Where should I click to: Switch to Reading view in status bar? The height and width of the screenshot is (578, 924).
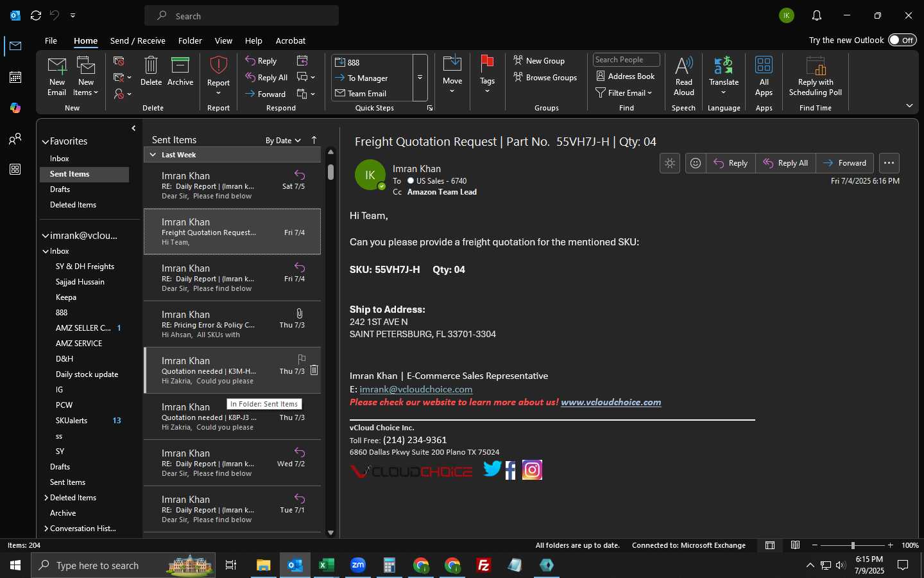point(795,545)
